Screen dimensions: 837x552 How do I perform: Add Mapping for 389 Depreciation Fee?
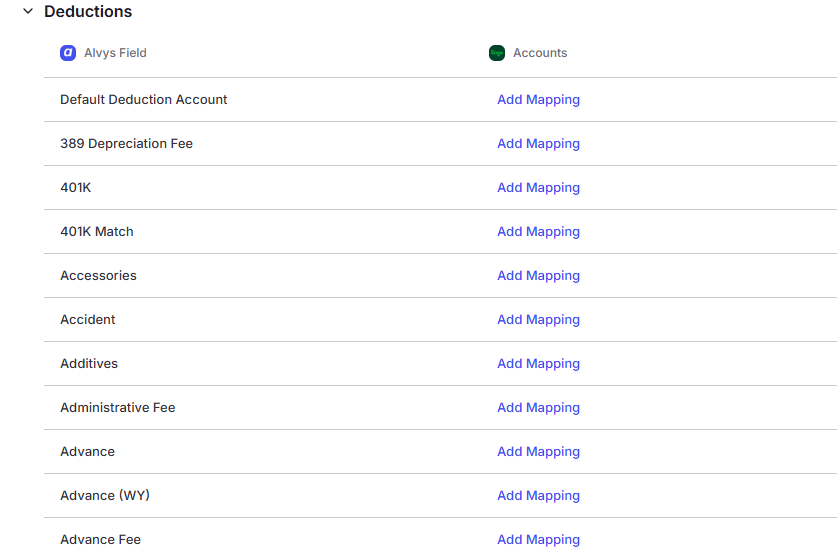click(x=538, y=144)
